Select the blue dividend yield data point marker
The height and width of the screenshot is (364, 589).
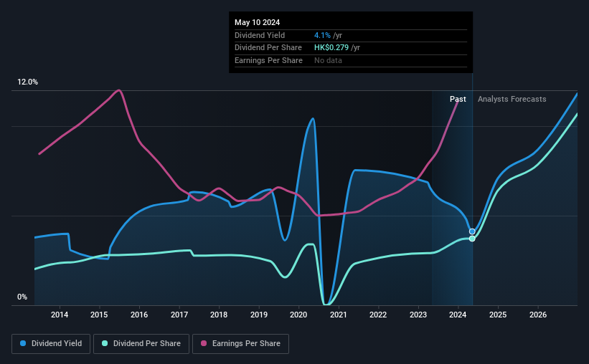tap(472, 231)
